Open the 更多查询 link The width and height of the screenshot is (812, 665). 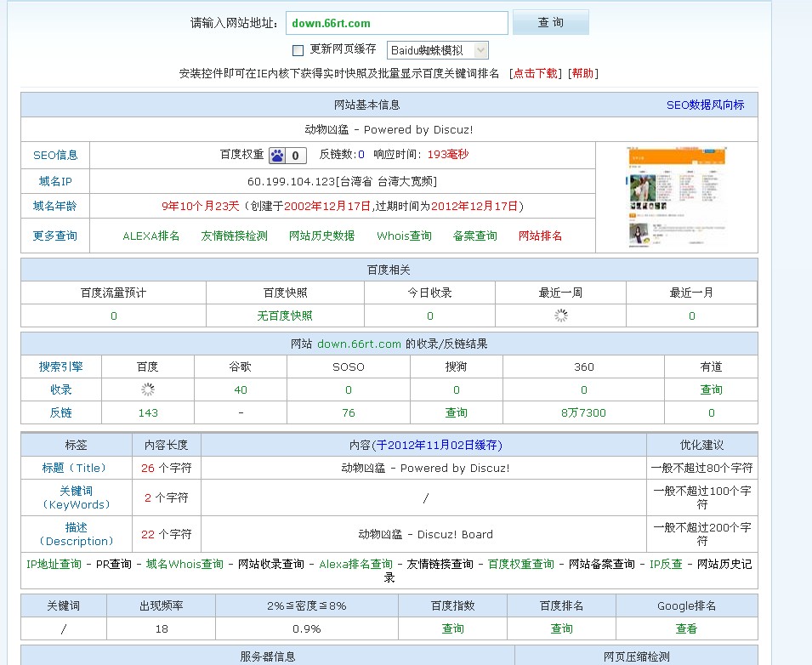pyautogui.click(x=55, y=236)
